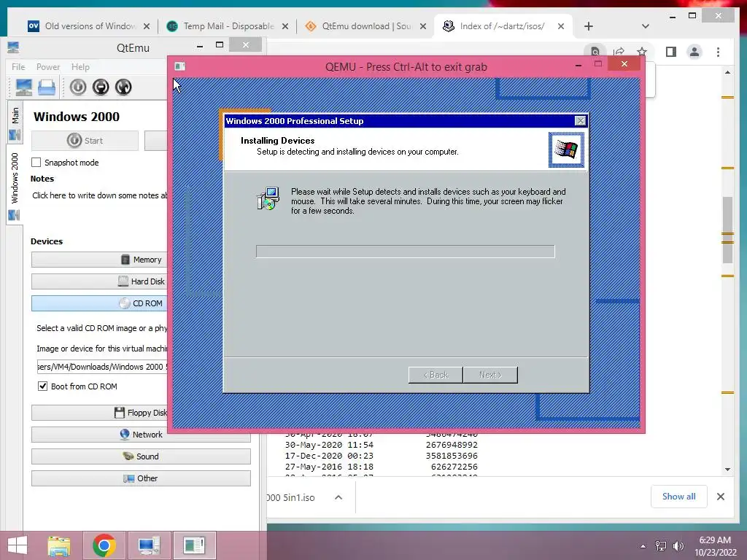Click the Back button in Setup wizard

click(436, 375)
